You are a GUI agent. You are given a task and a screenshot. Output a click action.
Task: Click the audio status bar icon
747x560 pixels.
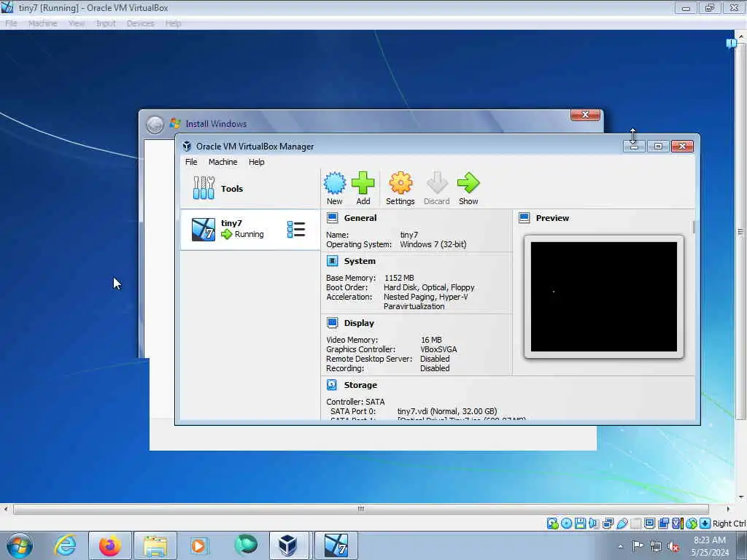[594, 524]
